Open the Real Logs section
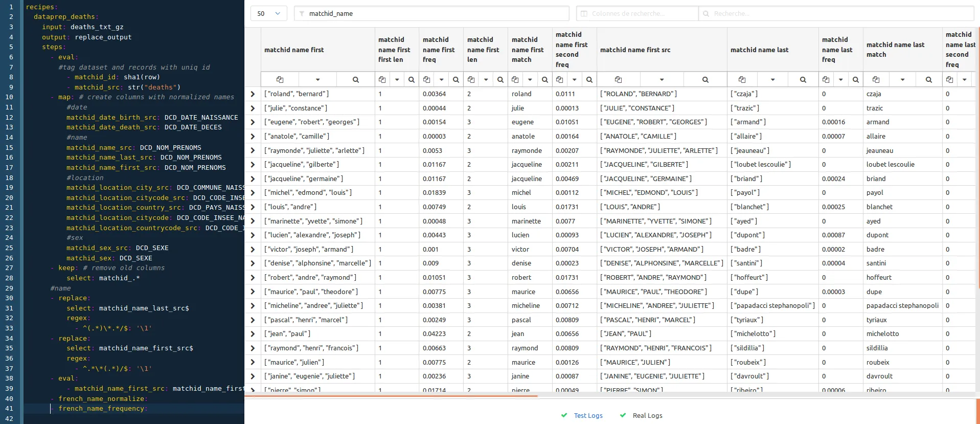Image resolution: width=980 pixels, height=424 pixels. (647, 415)
